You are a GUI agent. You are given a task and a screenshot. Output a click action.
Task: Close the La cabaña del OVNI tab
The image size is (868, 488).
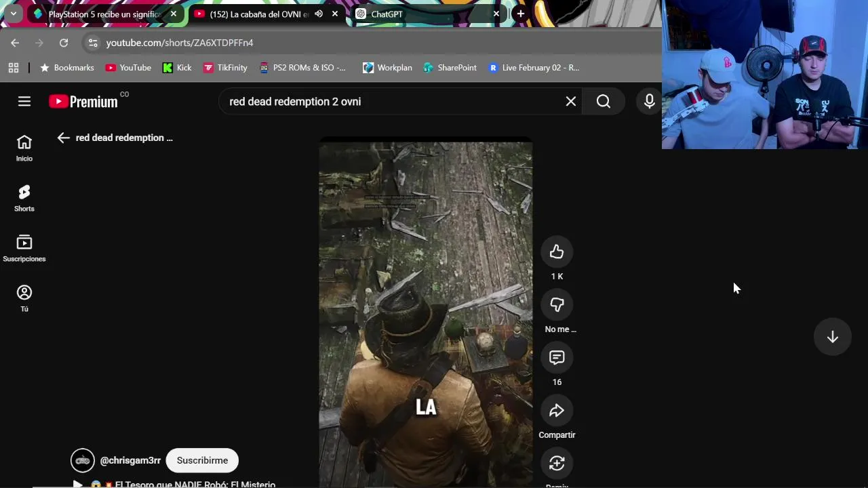(x=335, y=14)
